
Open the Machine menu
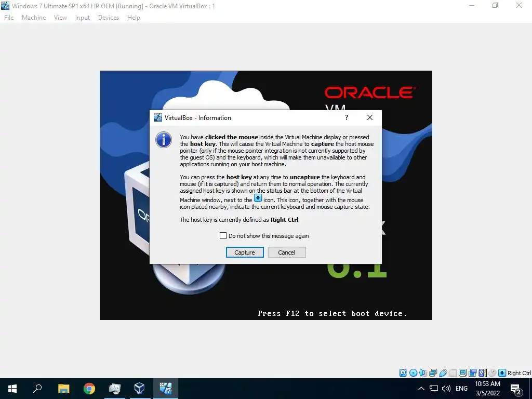coord(34,18)
